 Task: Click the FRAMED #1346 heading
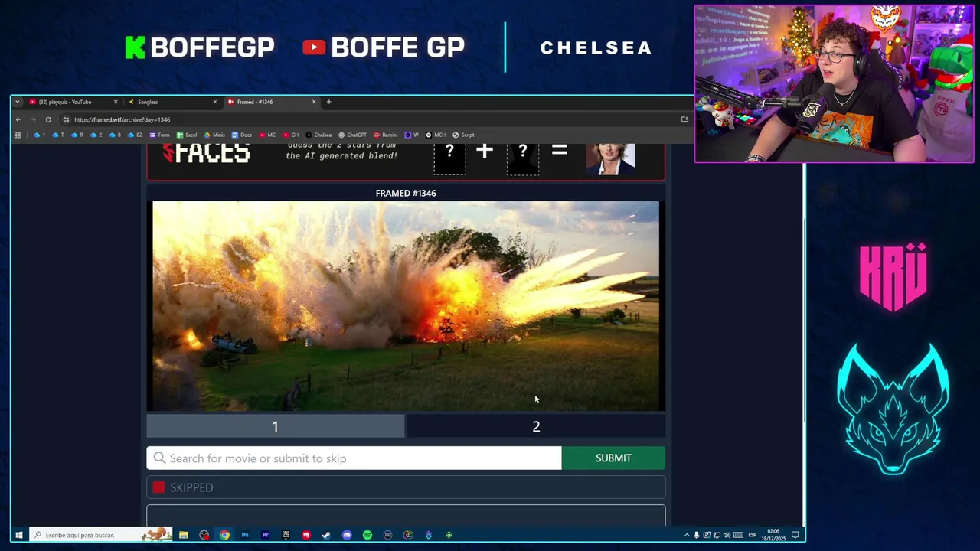[406, 193]
